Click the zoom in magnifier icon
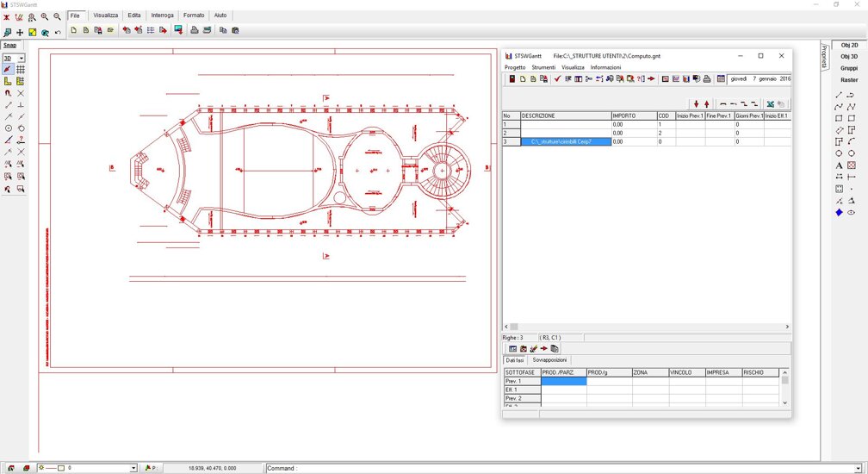 45,16
